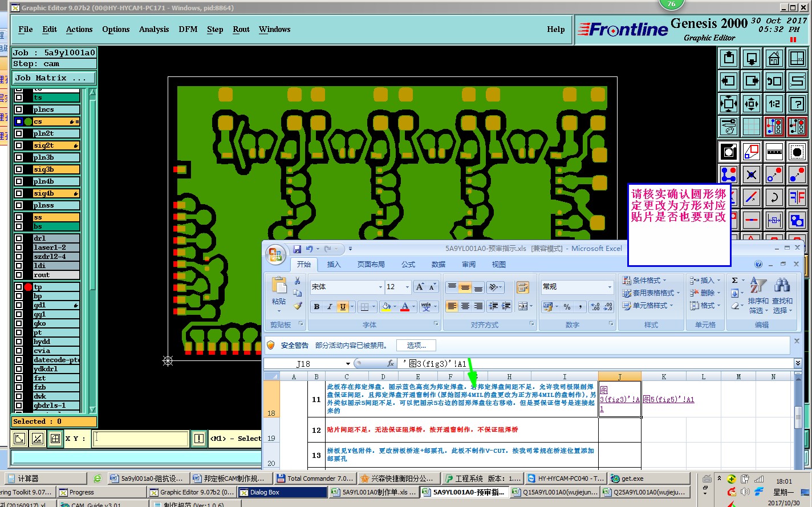
Task: Click the mirror F flip icon
Action: pyautogui.click(x=797, y=197)
